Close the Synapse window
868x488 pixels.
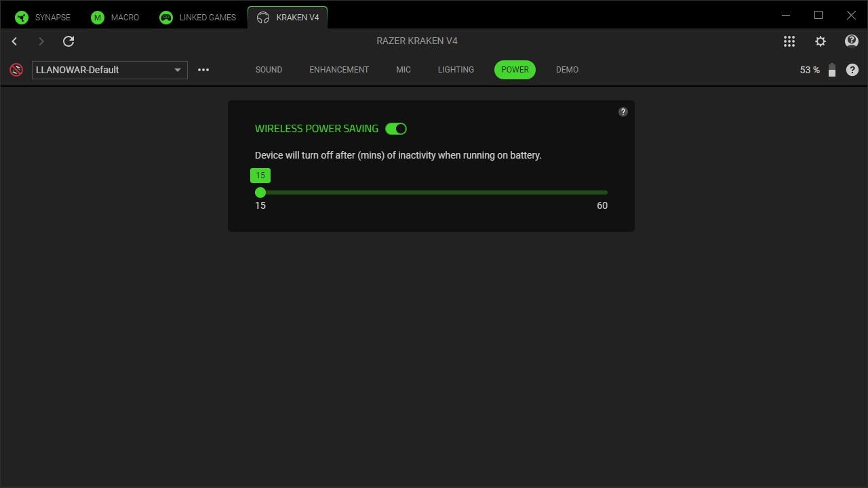pyautogui.click(x=851, y=15)
